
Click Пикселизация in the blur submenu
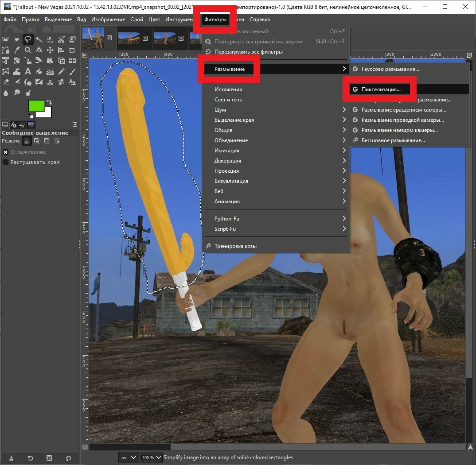(x=381, y=89)
